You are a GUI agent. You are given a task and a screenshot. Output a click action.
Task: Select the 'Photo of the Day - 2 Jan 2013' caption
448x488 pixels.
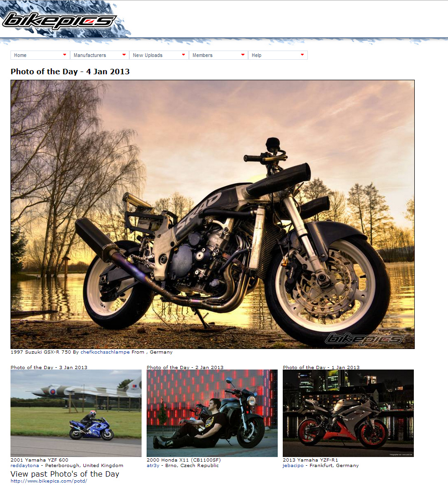(x=185, y=367)
